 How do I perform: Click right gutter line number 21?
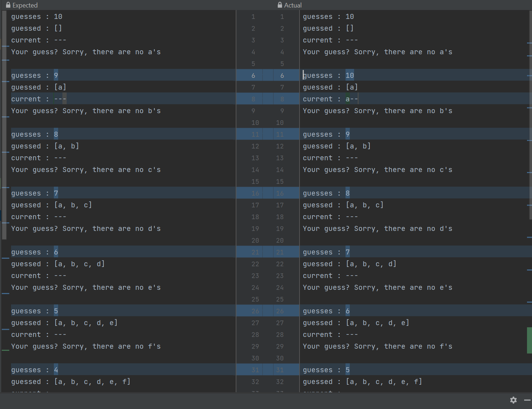(280, 252)
